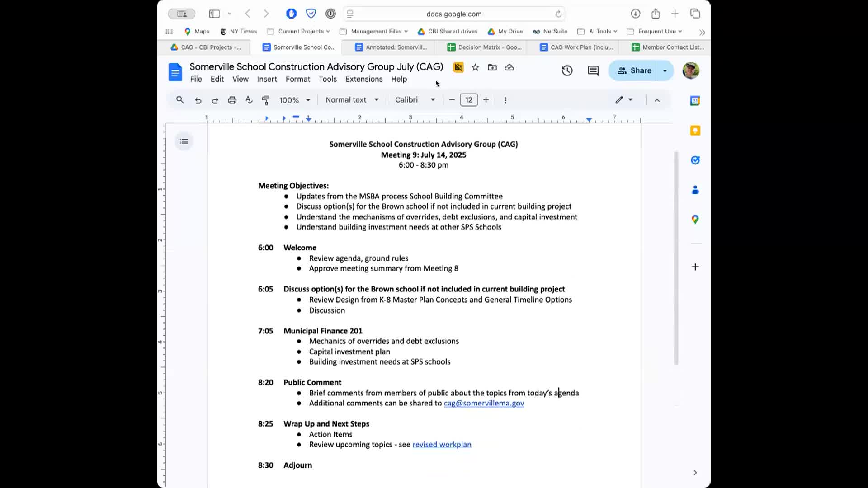
Task: Open the Google Docs home icon
Action: click(x=175, y=72)
